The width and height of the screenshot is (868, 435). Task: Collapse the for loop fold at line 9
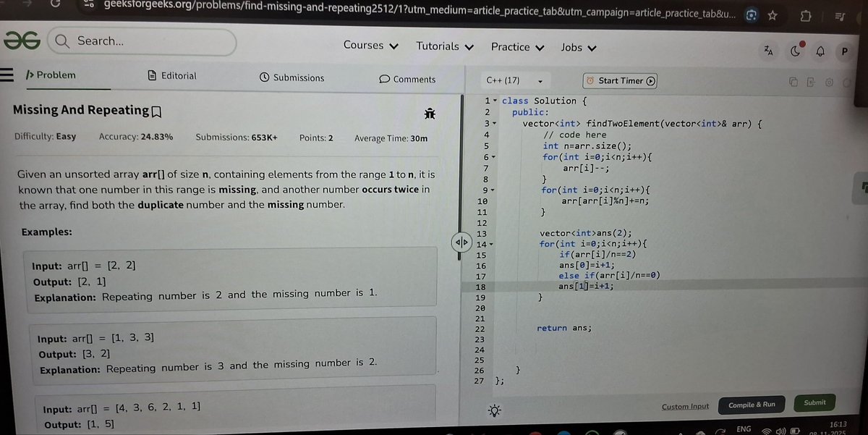[492, 190]
